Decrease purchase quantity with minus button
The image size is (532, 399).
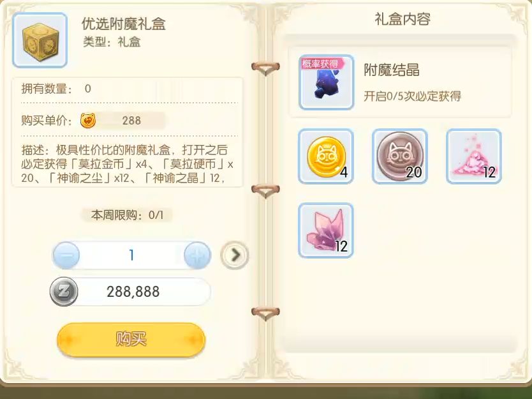pos(66,255)
